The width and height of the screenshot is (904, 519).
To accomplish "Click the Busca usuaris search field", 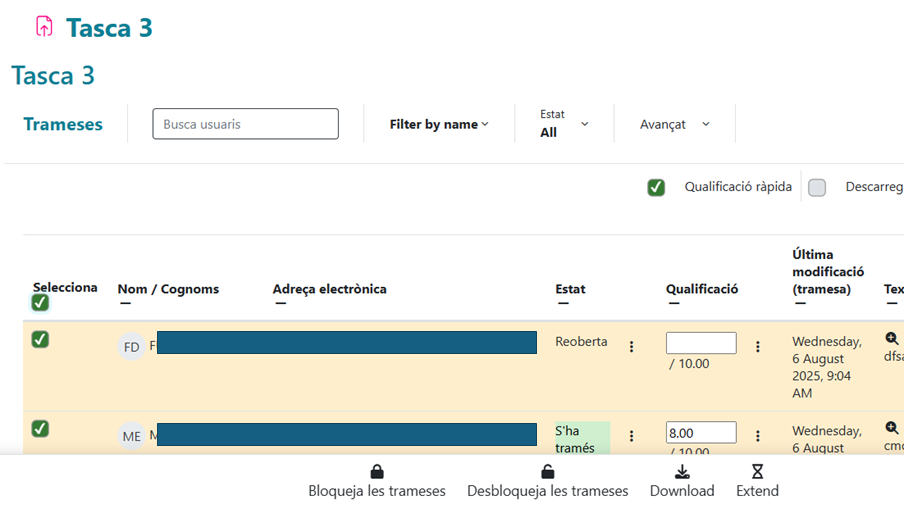I will [245, 124].
